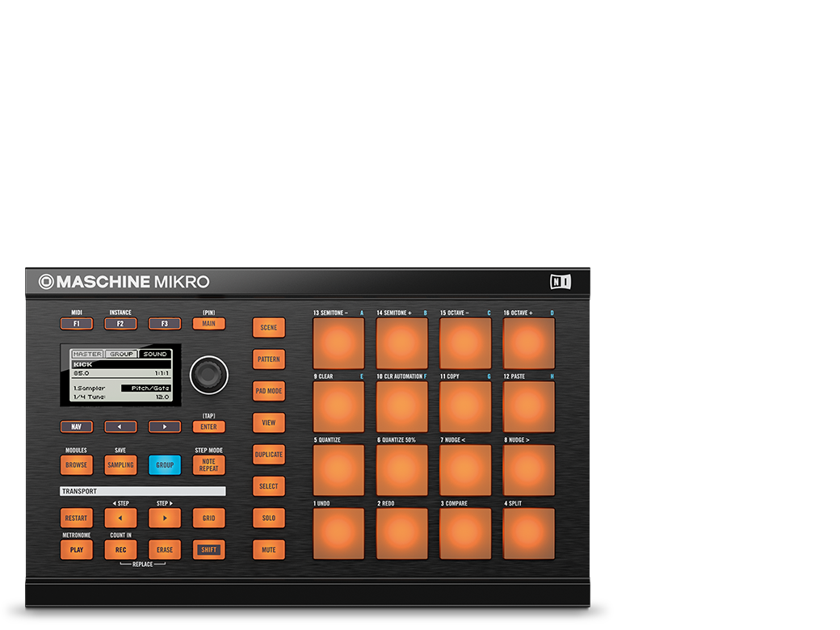The width and height of the screenshot is (840, 630).
Task: Click the 1:1:1 position on display
Action: 162,373
